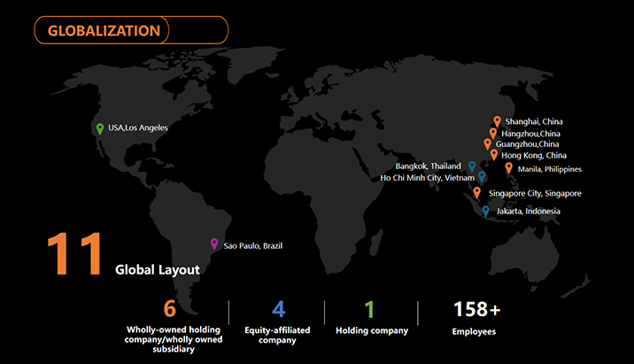Image resolution: width=634 pixels, height=364 pixels.
Task: Select the 'USA,Los Angeles' label
Action: click(x=138, y=128)
